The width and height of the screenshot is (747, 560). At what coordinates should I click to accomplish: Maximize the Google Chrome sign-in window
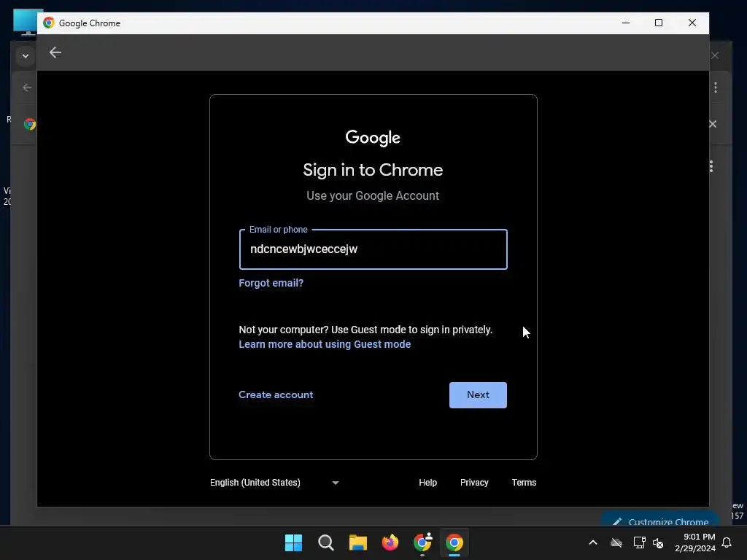click(x=659, y=23)
